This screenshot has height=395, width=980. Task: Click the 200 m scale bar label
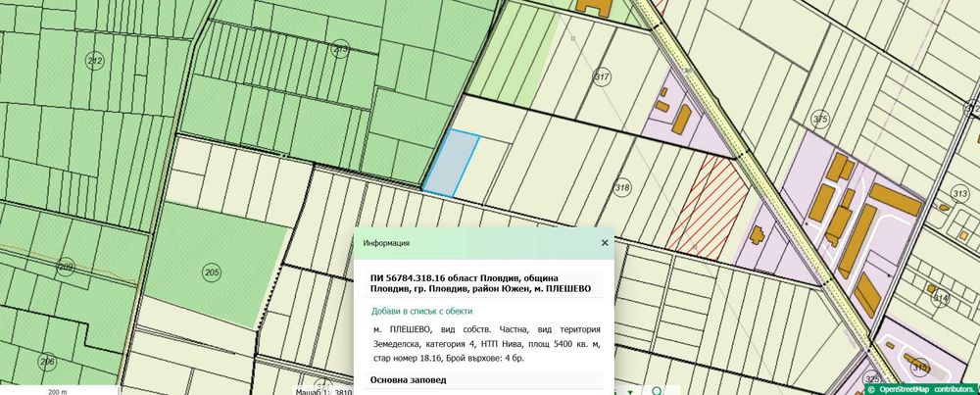58,391
